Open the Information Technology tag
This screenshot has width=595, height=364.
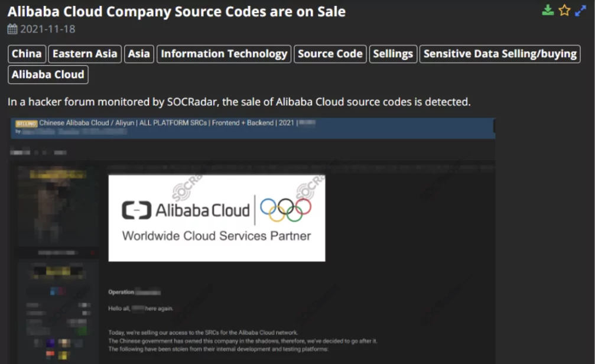point(224,54)
